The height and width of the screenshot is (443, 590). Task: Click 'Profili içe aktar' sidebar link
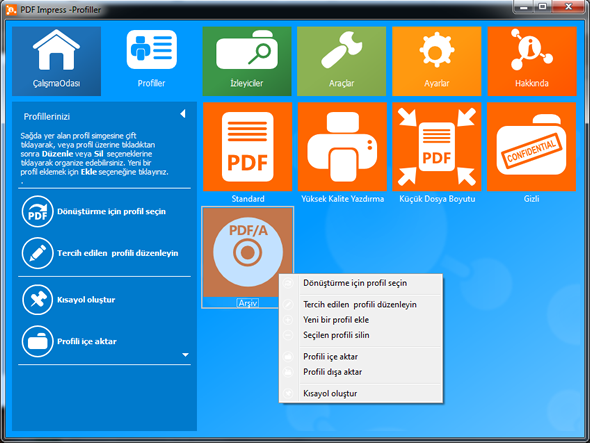click(87, 341)
